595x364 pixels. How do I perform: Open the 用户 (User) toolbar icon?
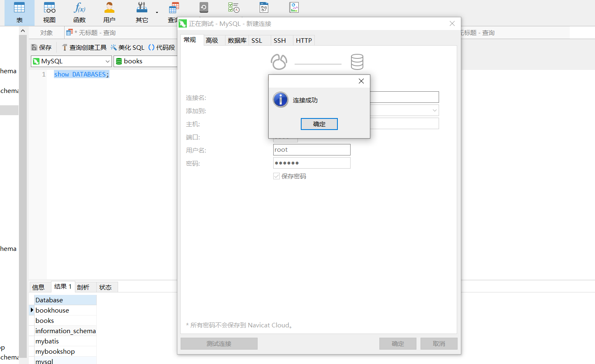[109, 12]
